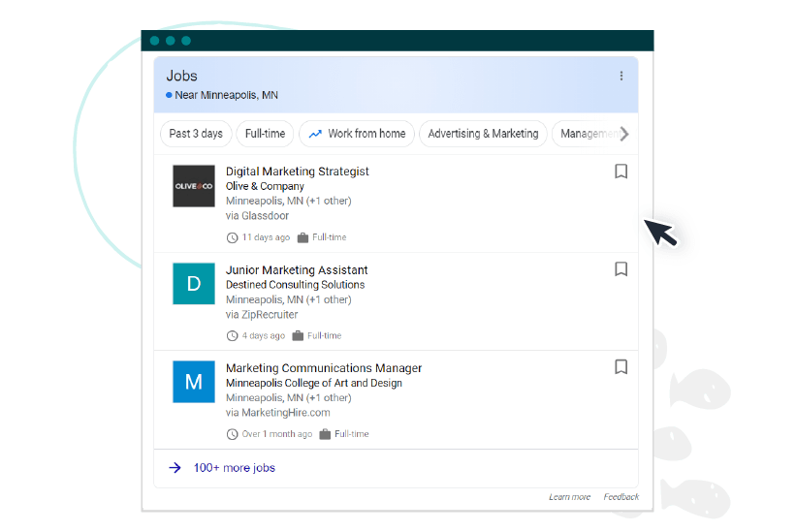Click the blue M company logo
This screenshot has width=796, height=532.
[193, 382]
